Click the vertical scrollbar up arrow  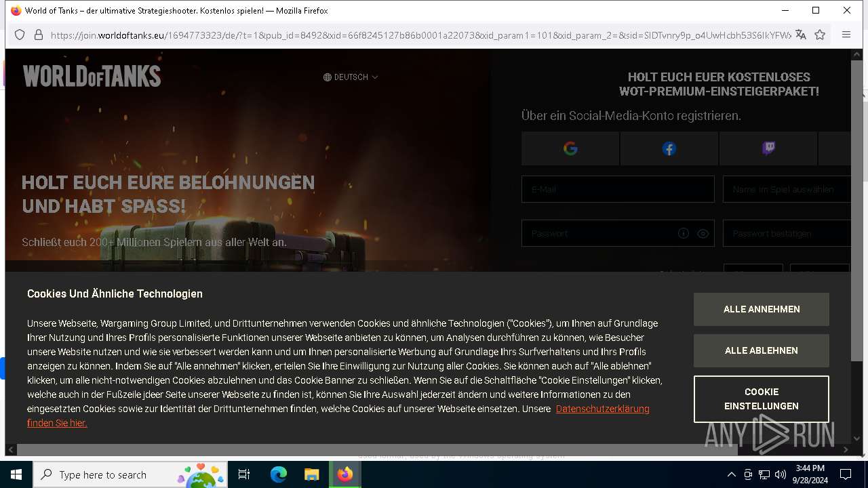coord(856,55)
